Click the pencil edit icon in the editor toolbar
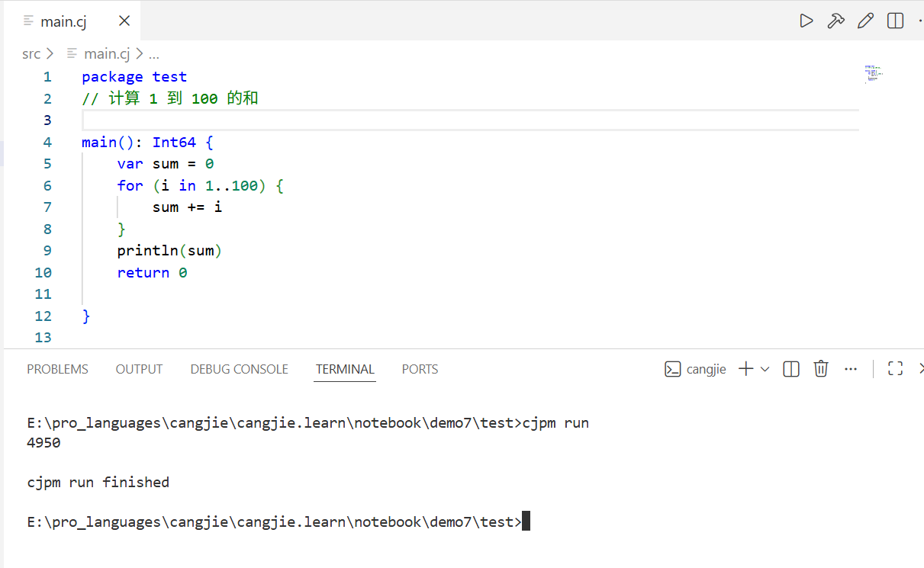 [865, 21]
